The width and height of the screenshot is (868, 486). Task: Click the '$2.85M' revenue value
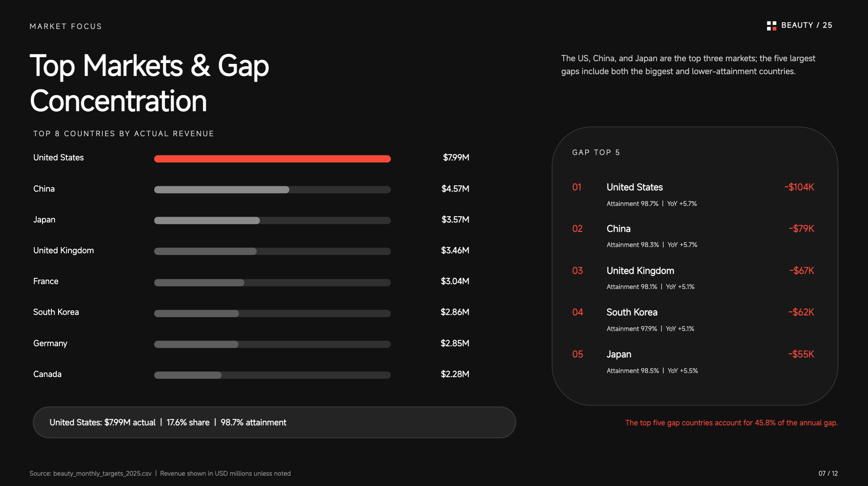click(455, 343)
